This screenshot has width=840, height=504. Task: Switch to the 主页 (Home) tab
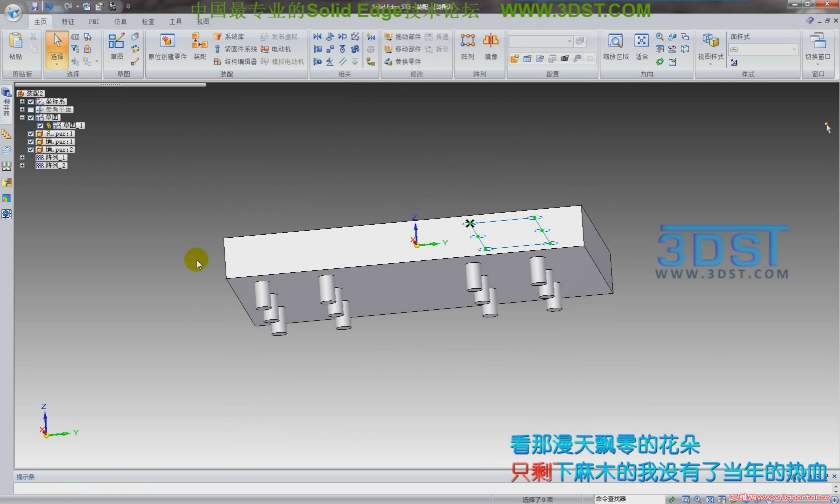click(41, 22)
